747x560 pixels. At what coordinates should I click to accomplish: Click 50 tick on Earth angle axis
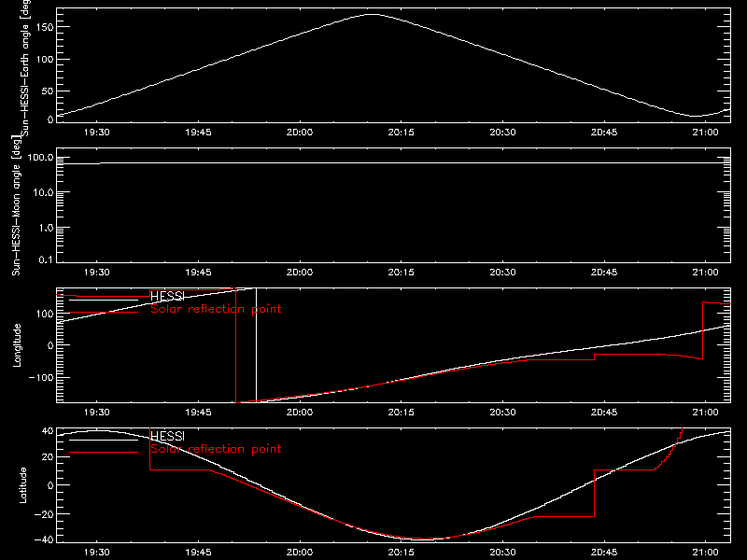click(49, 91)
